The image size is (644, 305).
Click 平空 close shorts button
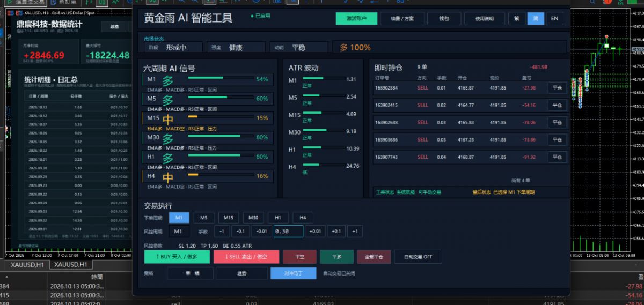(299, 257)
